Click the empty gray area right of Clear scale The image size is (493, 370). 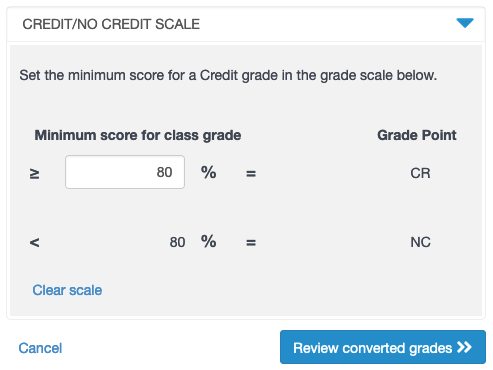coord(290,290)
